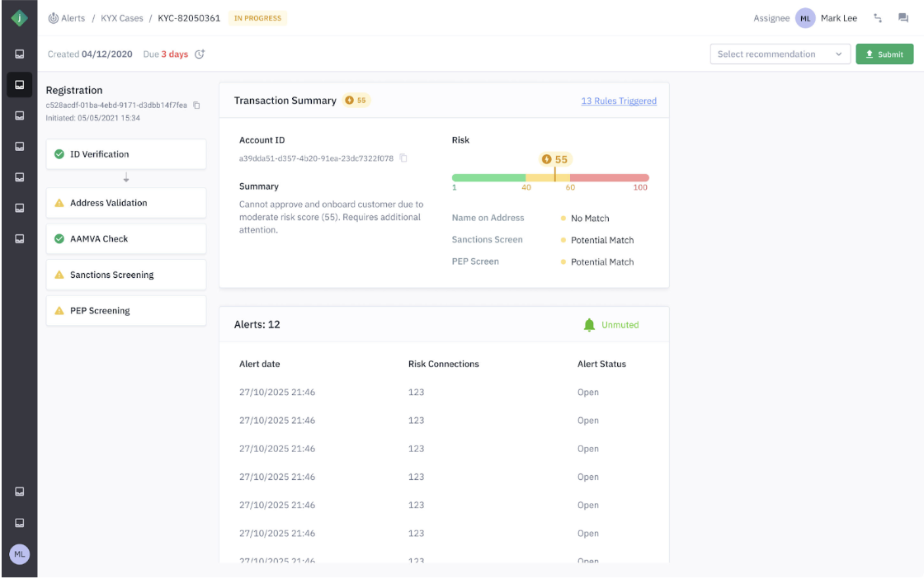The height and width of the screenshot is (579, 924).
Task: Copy the Registration ID to clipboard
Action: click(x=196, y=106)
